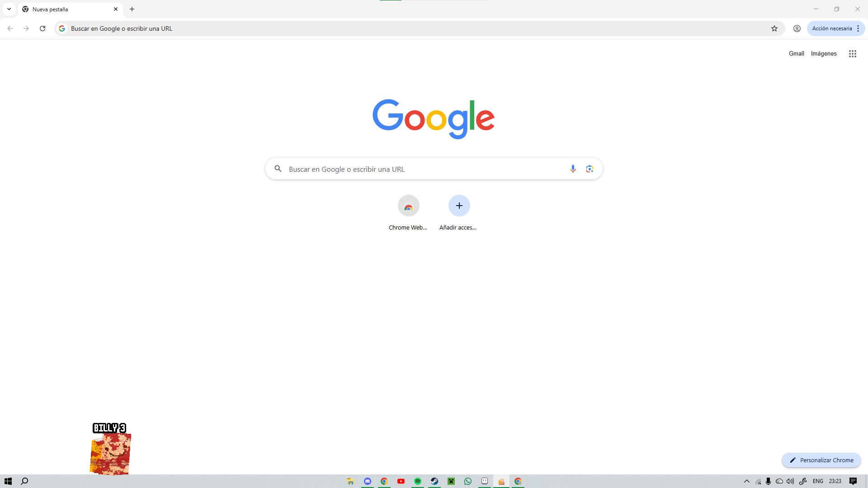Open the Imágenes link

[823, 53]
